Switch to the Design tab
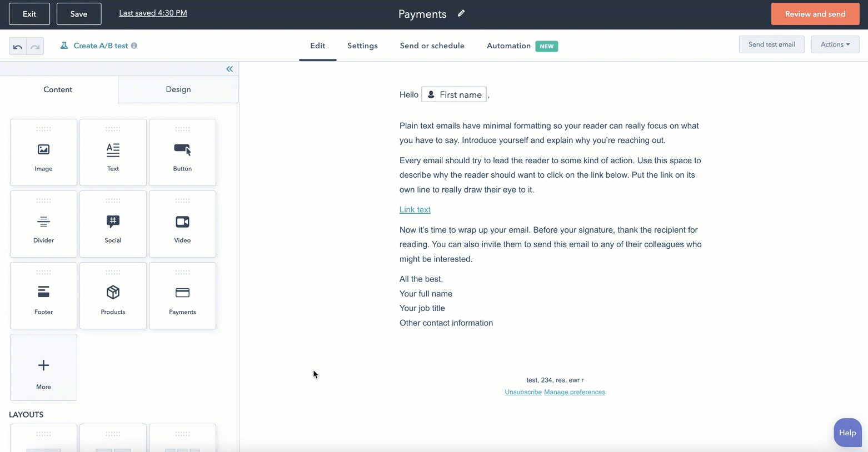Viewport: 868px width, 452px height. [178, 89]
